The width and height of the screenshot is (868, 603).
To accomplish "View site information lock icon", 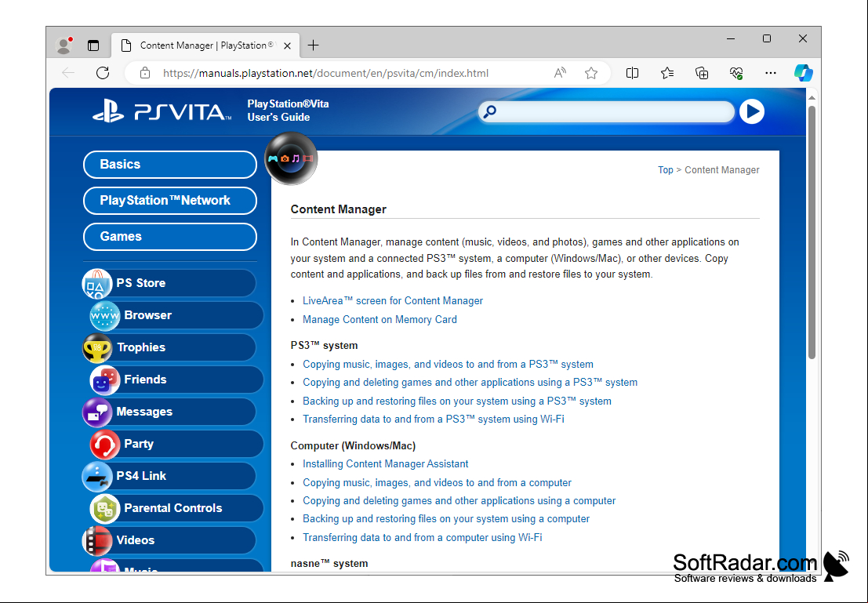I will 144,73.
